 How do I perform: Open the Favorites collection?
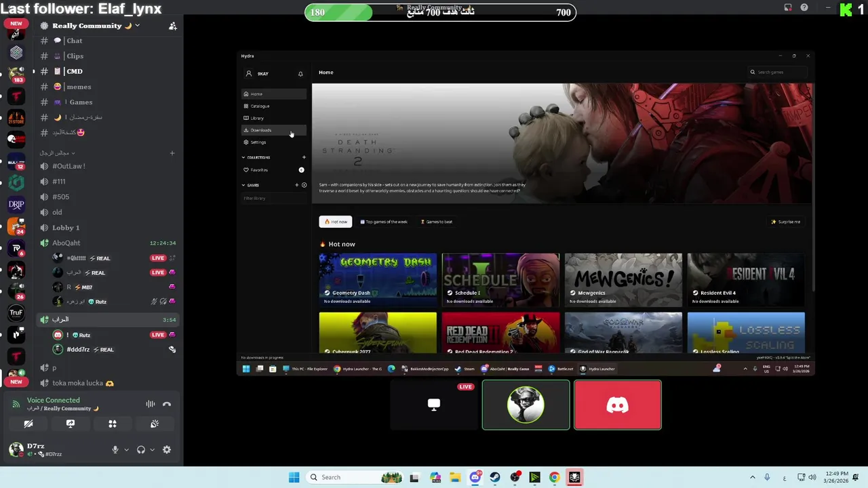click(x=274, y=170)
